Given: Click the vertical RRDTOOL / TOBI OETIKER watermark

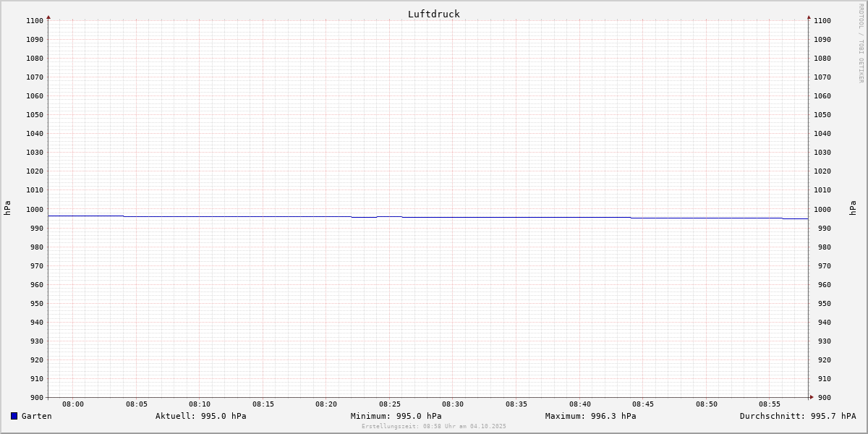Looking at the screenshot, I should [861, 43].
